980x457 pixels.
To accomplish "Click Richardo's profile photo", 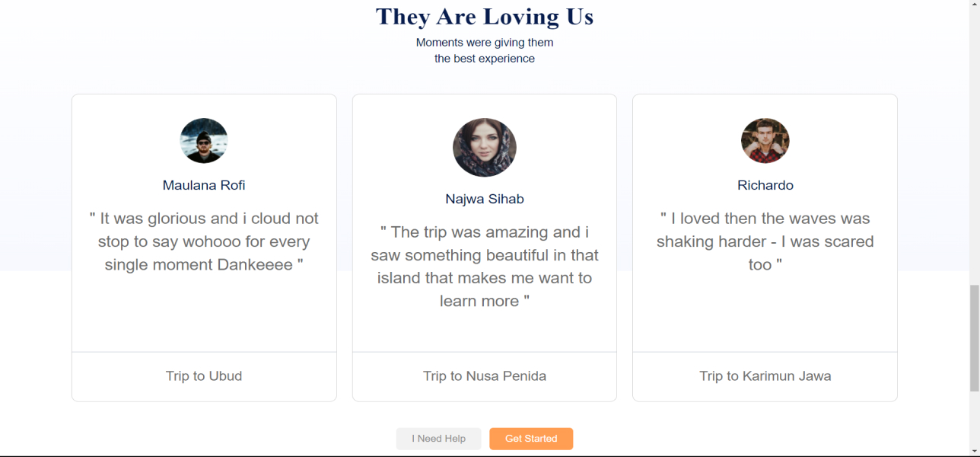I will pos(765,141).
